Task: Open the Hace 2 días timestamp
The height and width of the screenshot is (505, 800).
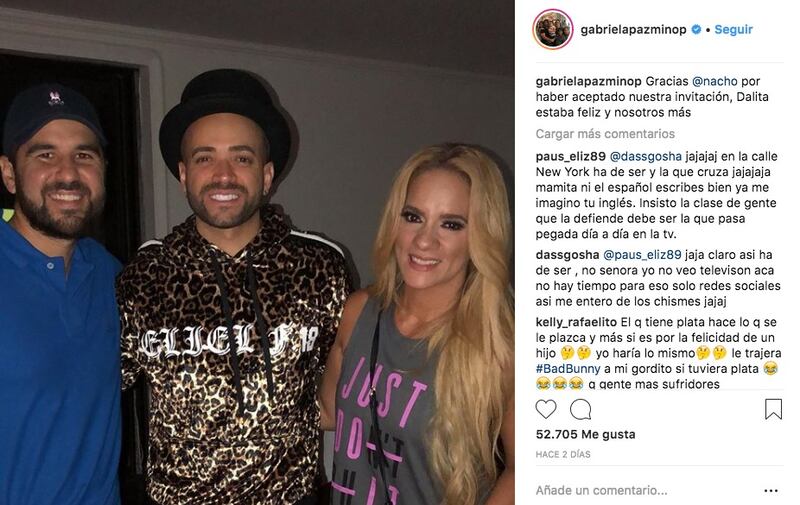Action: point(563,454)
